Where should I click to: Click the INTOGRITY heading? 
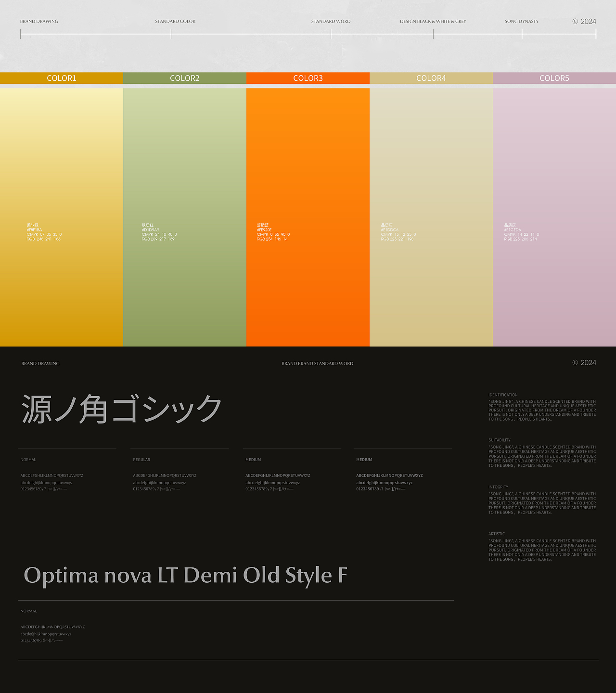pyautogui.click(x=498, y=487)
